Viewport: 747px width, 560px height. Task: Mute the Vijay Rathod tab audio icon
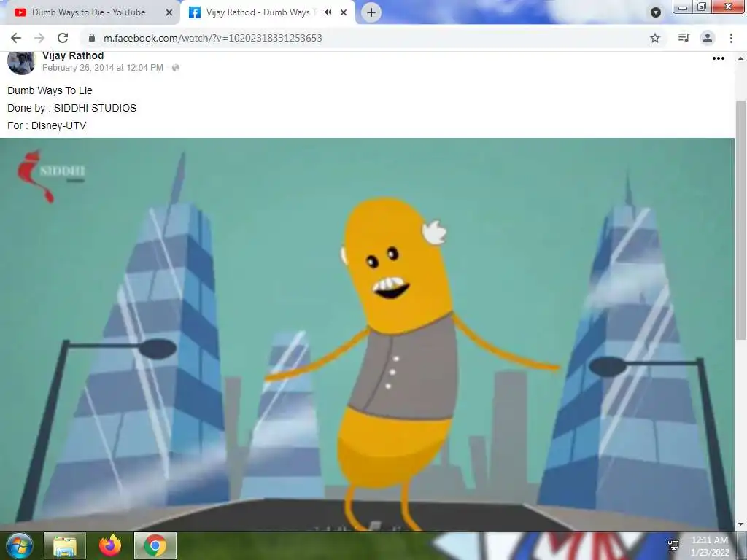pyautogui.click(x=328, y=12)
